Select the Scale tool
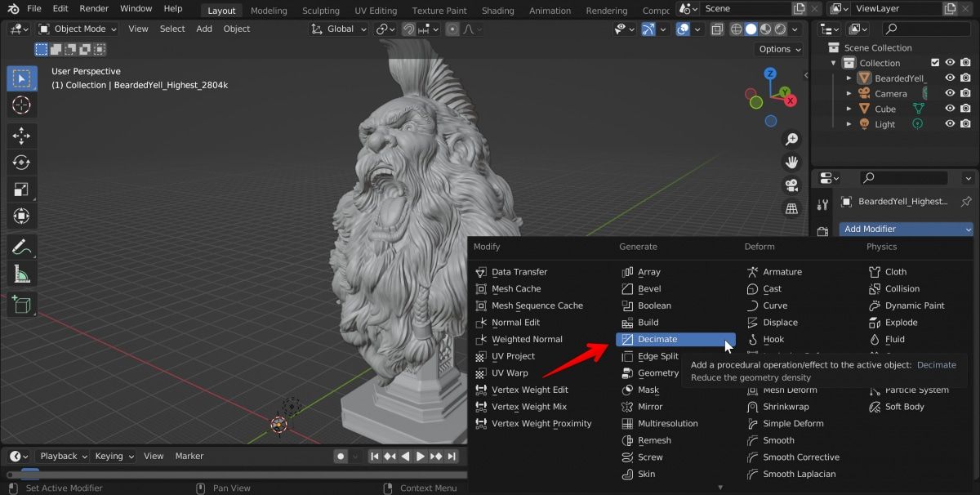 (x=22, y=189)
